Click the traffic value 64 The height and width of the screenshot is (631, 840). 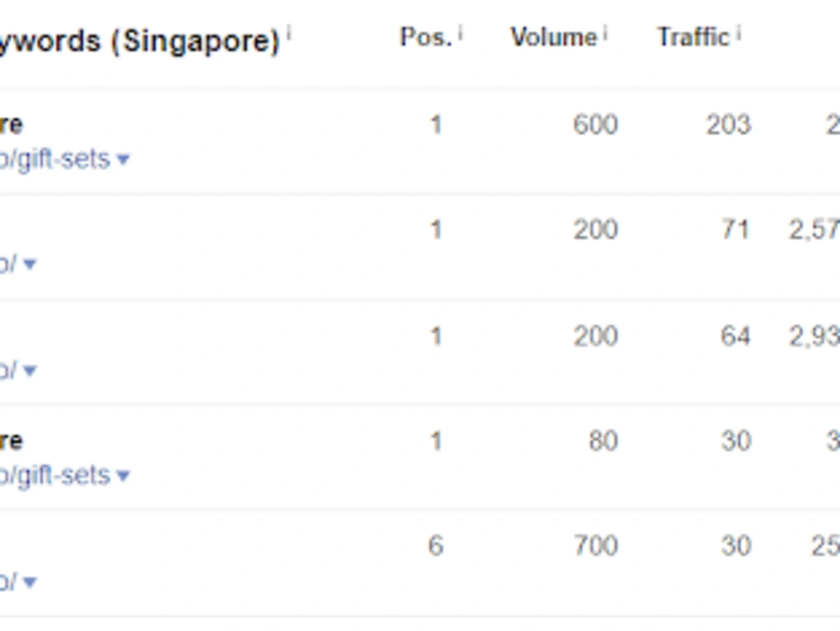[x=735, y=336]
